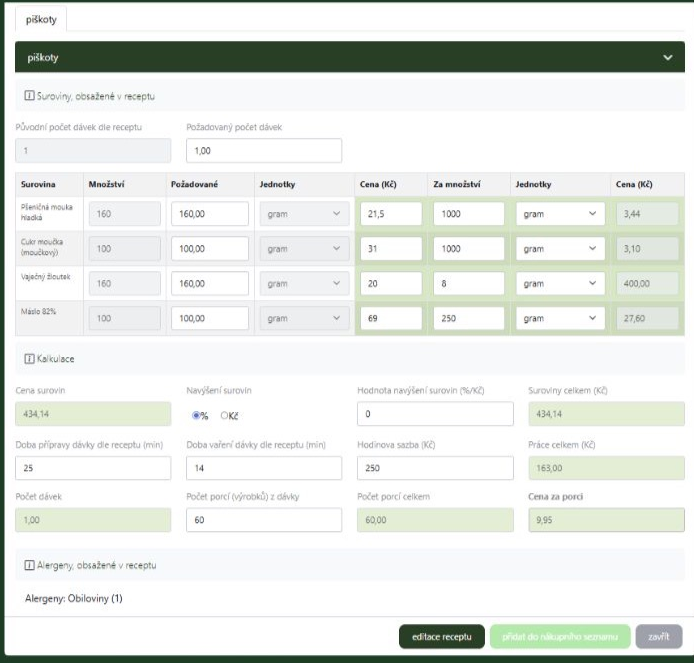Click Počet porcí (výrobků) z dávky field
The image size is (694, 663).
264,520
